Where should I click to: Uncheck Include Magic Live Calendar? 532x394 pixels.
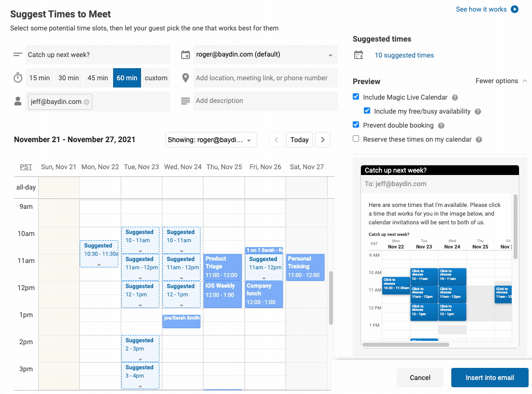356,97
